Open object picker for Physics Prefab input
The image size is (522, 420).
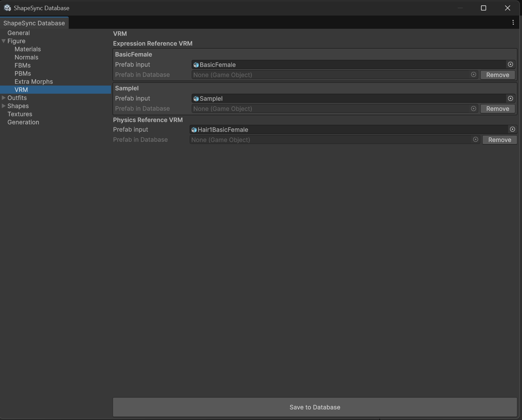(x=513, y=129)
